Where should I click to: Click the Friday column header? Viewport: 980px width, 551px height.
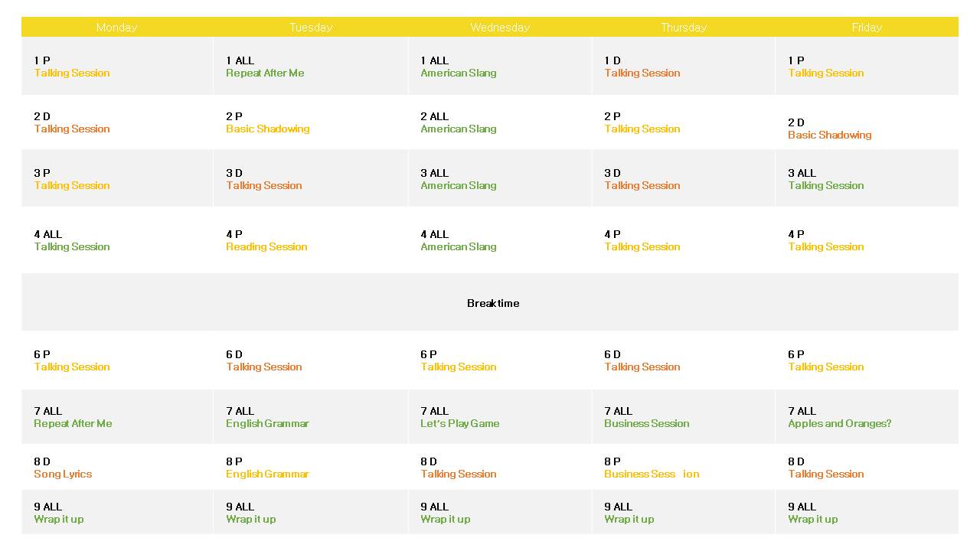coord(867,27)
